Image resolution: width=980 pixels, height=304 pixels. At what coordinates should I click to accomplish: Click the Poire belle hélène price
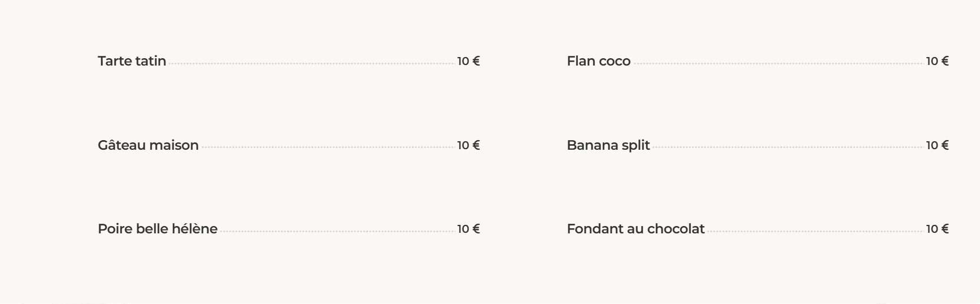[x=468, y=229]
